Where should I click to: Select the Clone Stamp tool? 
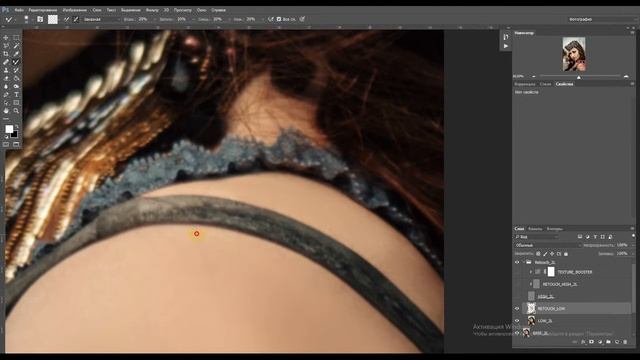pos(6,70)
